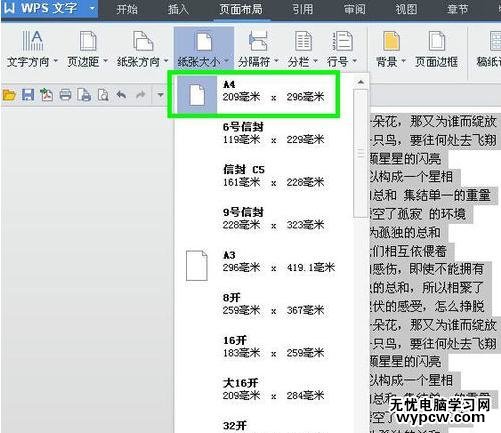Click the manuscript paper (稿纸) icon

495,41
